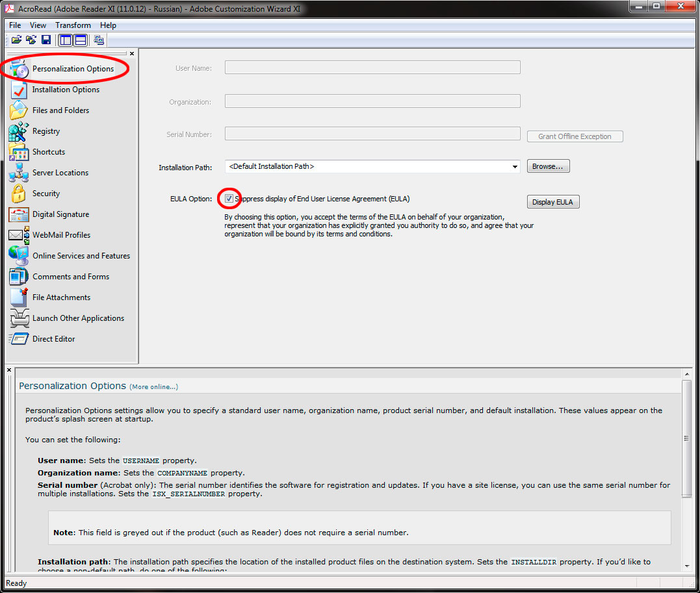Click the Display EULA button

point(552,202)
